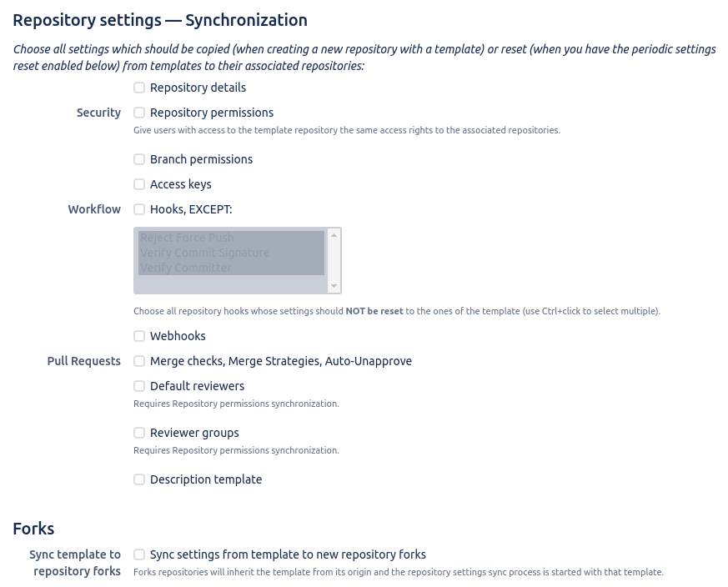
Task: Check the Repository permissions option
Action: point(139,113)
